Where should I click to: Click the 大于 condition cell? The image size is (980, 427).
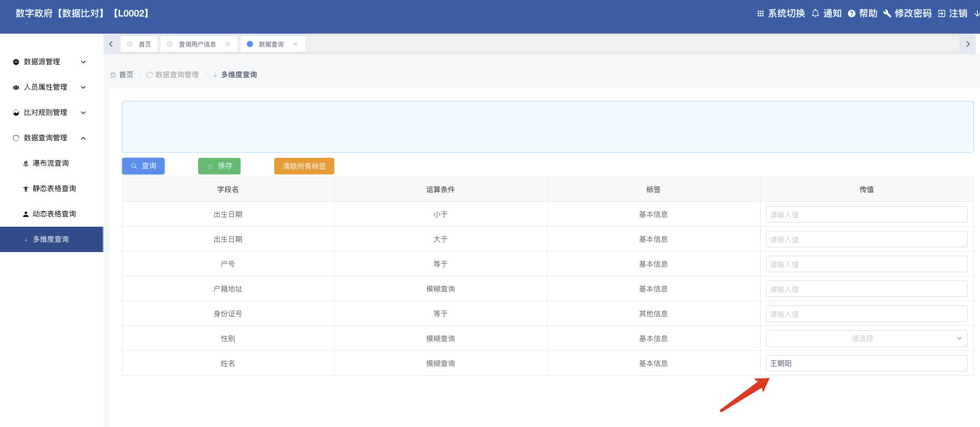pos(441,239)
